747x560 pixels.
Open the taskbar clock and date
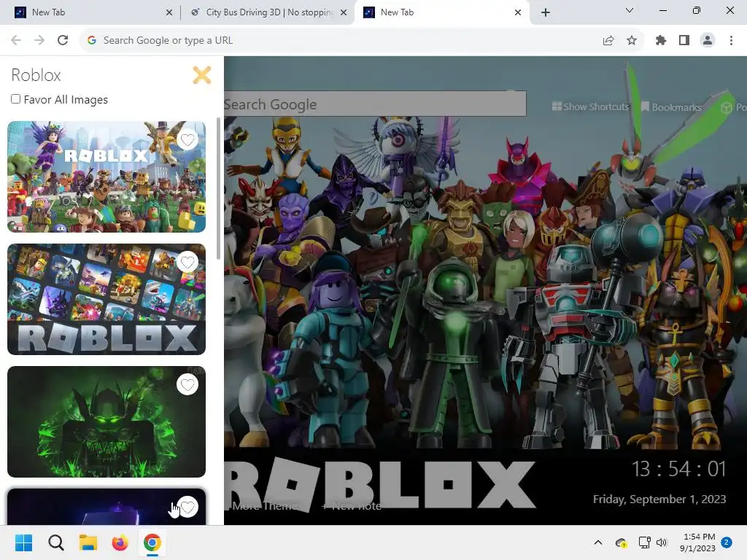pyautogui.click(x=698, y=542)
